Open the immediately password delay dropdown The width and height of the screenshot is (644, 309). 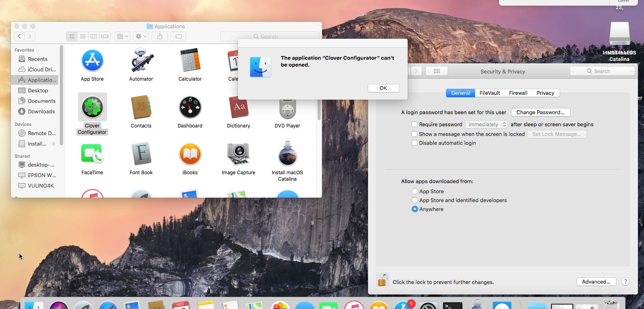[x=486, y=124]
